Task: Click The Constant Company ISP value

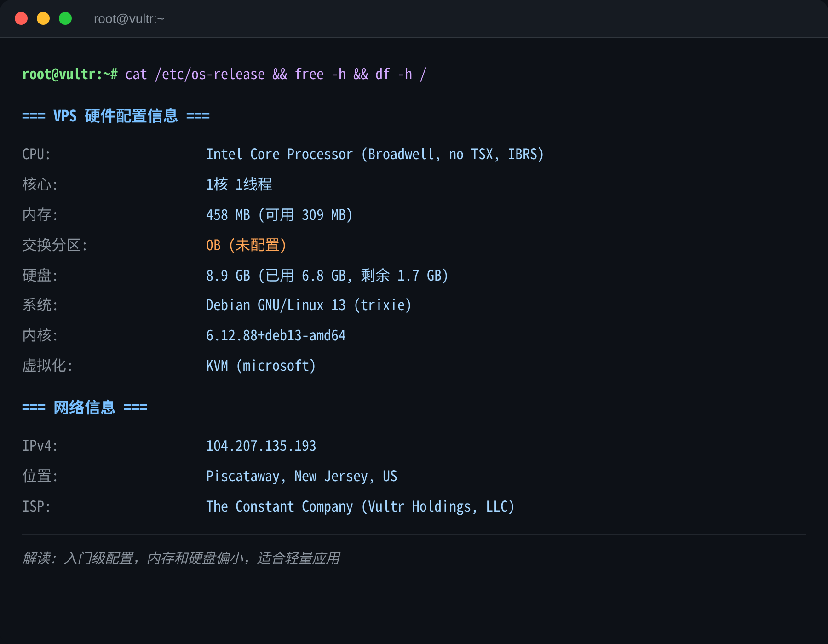Action: pos(360,506)
